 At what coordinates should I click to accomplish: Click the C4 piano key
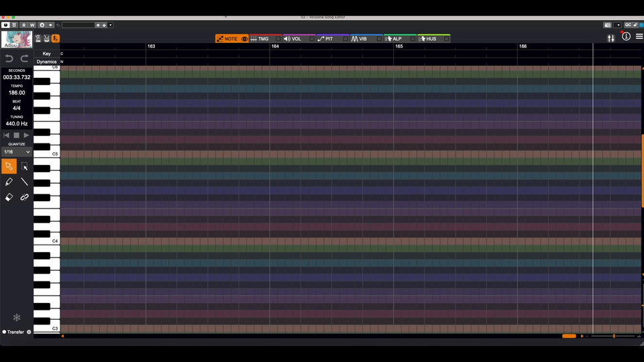coord(47,241)
